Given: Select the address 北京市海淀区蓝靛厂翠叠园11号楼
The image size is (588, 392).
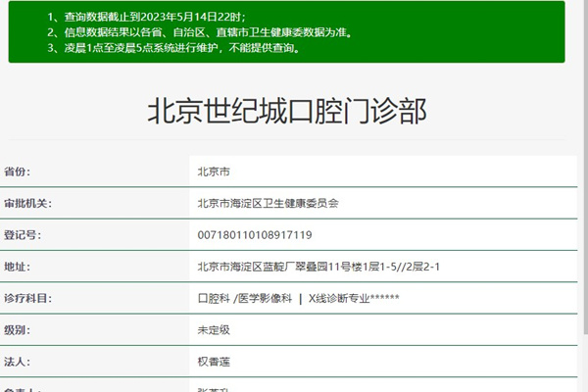Looking at the screenshot, I should 318,267.
